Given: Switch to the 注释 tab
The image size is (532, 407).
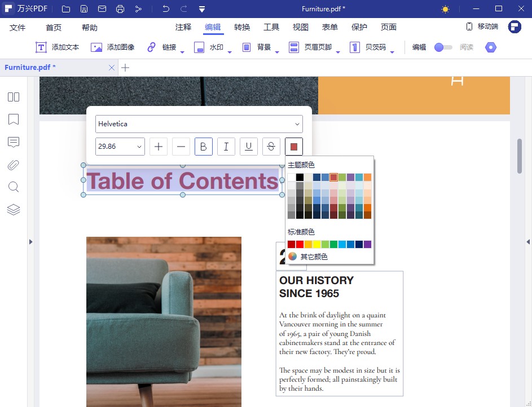Looking at the screenshot, I should [183, 27].
